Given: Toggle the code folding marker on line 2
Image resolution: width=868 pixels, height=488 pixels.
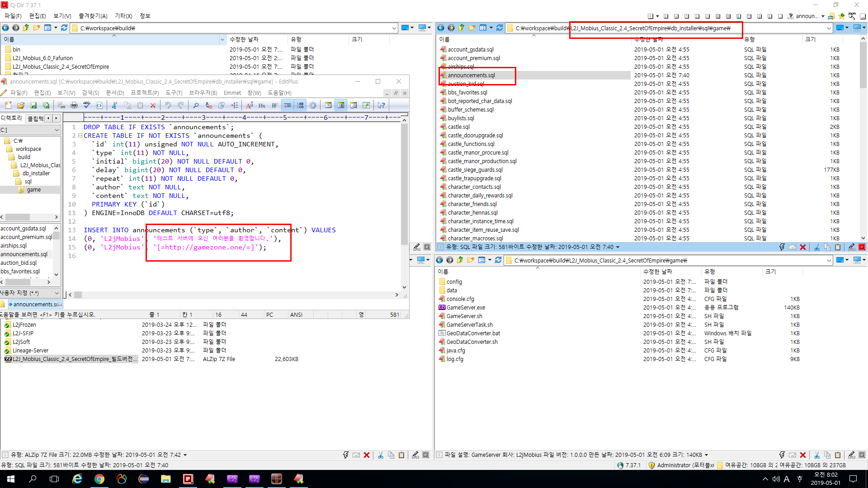Looking at the screenshot, I should [x=80, y=136].
